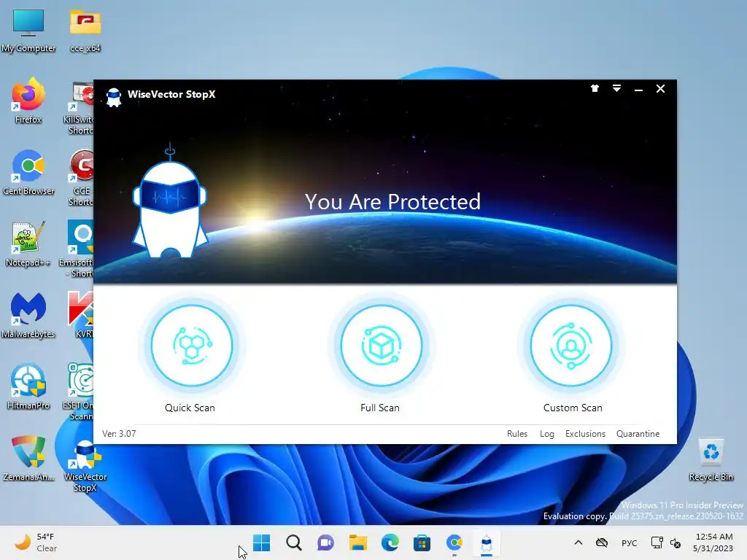Click the Full Scan label text

click(x=379, y=408)
